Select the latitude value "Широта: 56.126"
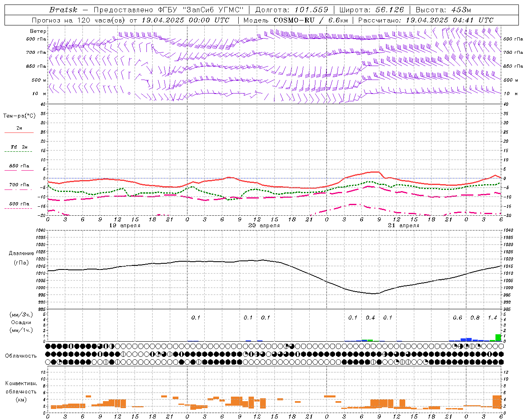Viewport: 525px width, 420px height. tap(372, 10)
